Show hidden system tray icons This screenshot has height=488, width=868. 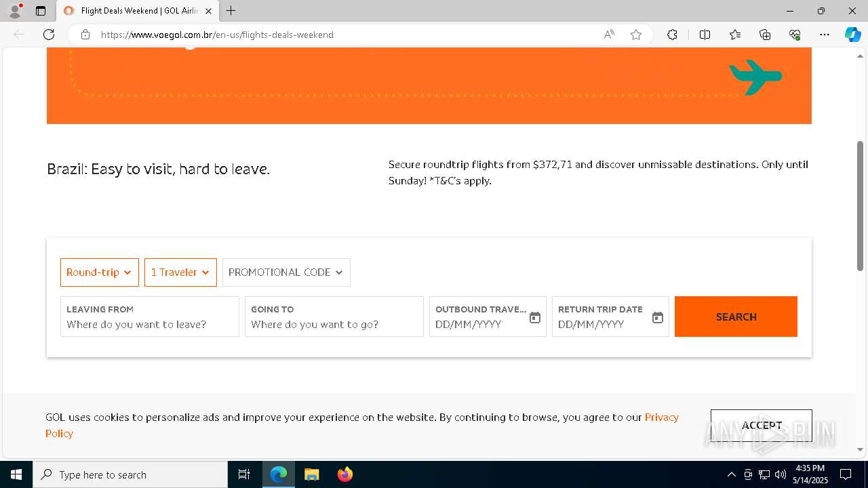[731, 474]
